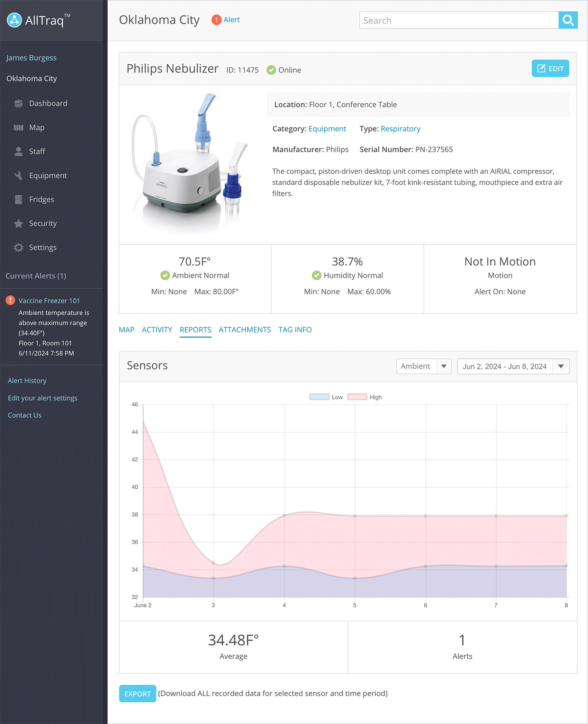Click the Settings gear icon
This screenshot has height=724, width=588.
click(18, 247)
